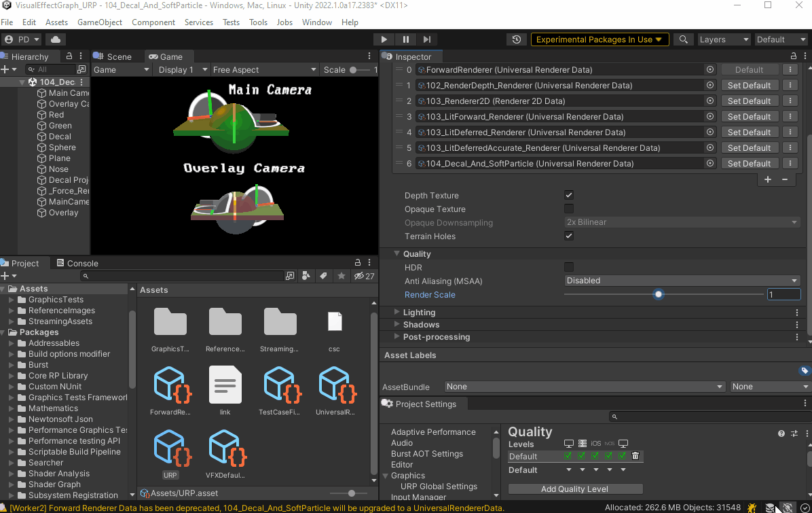This screenshot has width=812, height=513.
Task: Open object picker for 103_Renderer2D entry
Action: coord(710,101)
